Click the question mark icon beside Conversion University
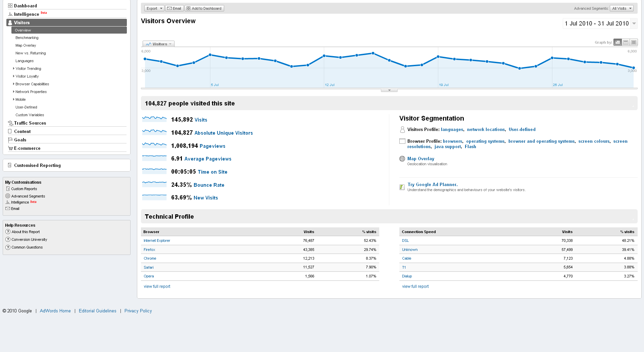Viewport: 644px width, 352px height. pos(8,239)
